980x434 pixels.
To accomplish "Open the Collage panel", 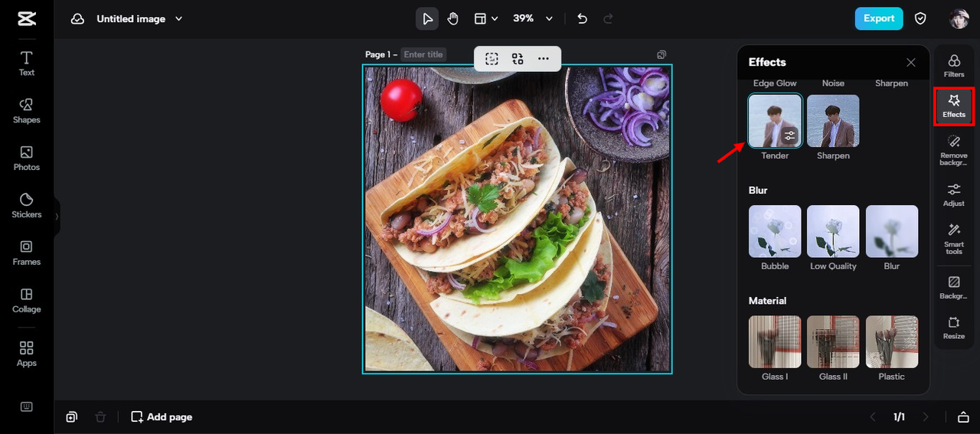I will click(27, 301).
